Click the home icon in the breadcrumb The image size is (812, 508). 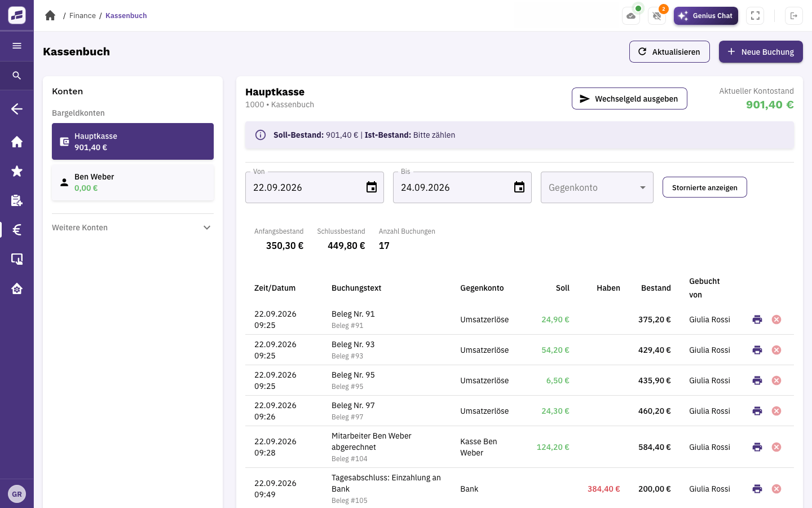coord(50,15)
